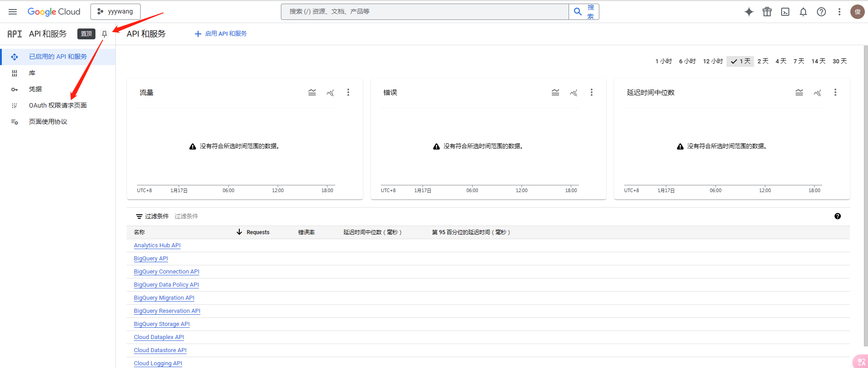This screenshot has width=868, height=368.
Task: Select the 7 天 time range
Action: click(799, 61)
